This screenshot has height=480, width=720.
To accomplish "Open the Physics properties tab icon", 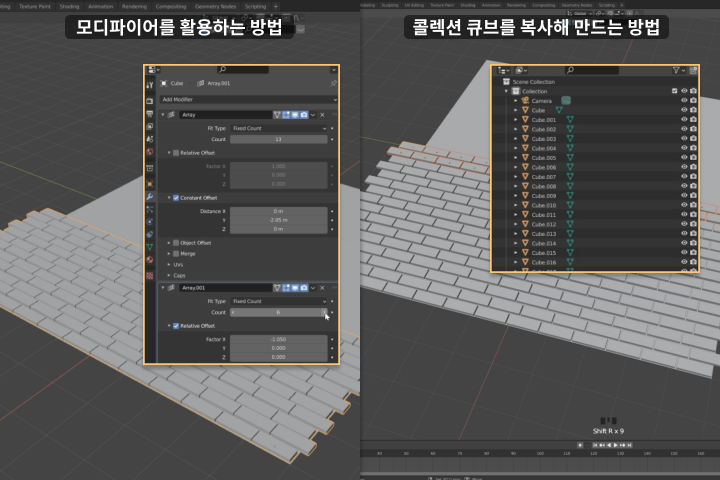I will (x=150, y=222).
